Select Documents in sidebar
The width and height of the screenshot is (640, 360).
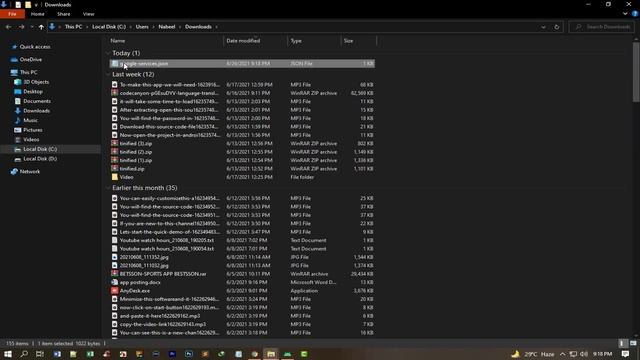(x=37, y=101)
